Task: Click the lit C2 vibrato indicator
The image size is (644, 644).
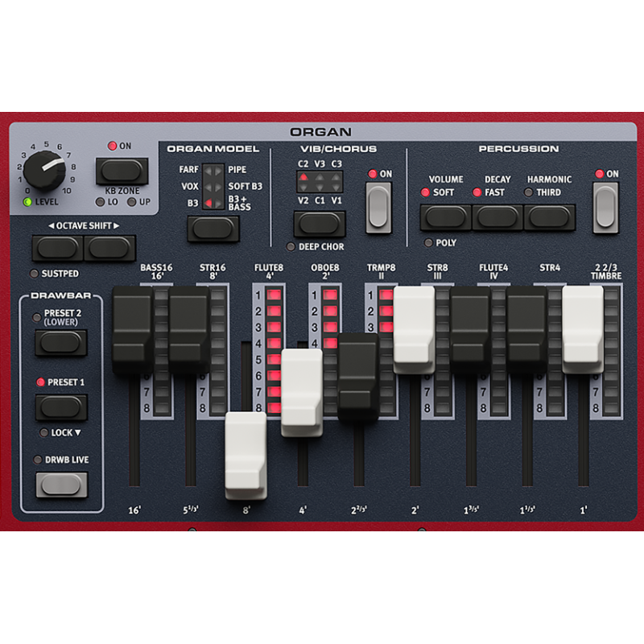Action: coord(303,177)
